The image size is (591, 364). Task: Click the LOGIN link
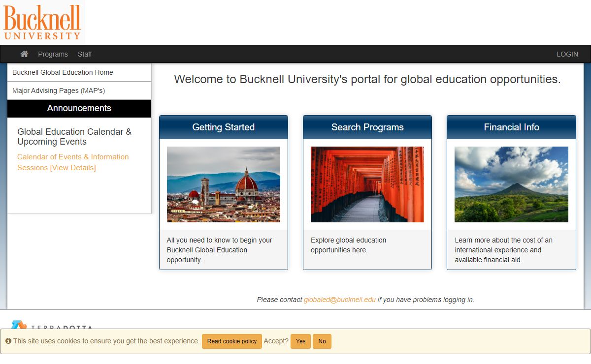[567, 54]
